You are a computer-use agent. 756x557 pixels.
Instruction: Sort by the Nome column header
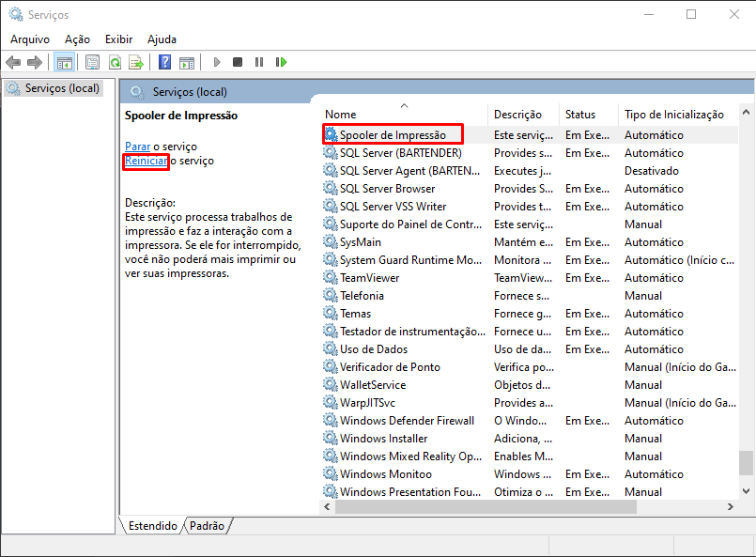404,115
